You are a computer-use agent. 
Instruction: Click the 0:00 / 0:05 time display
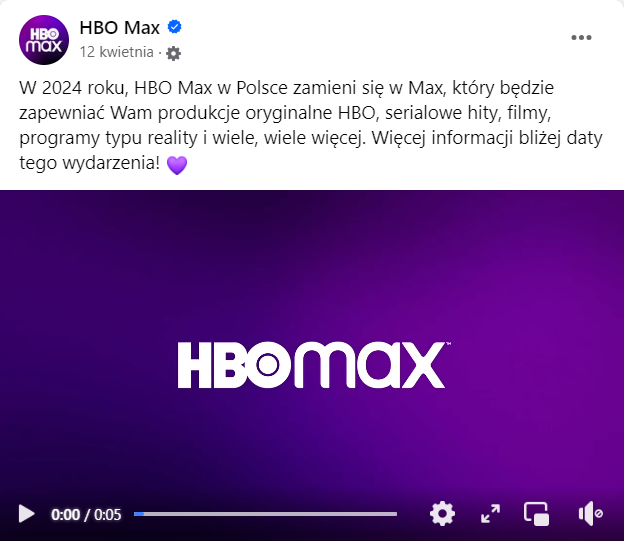[x=86, y=515]
